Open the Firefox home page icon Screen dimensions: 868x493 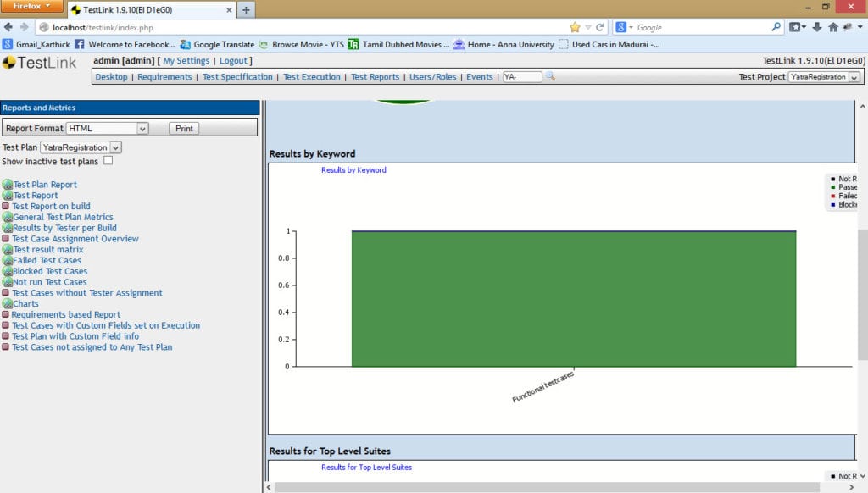(832, 27)
